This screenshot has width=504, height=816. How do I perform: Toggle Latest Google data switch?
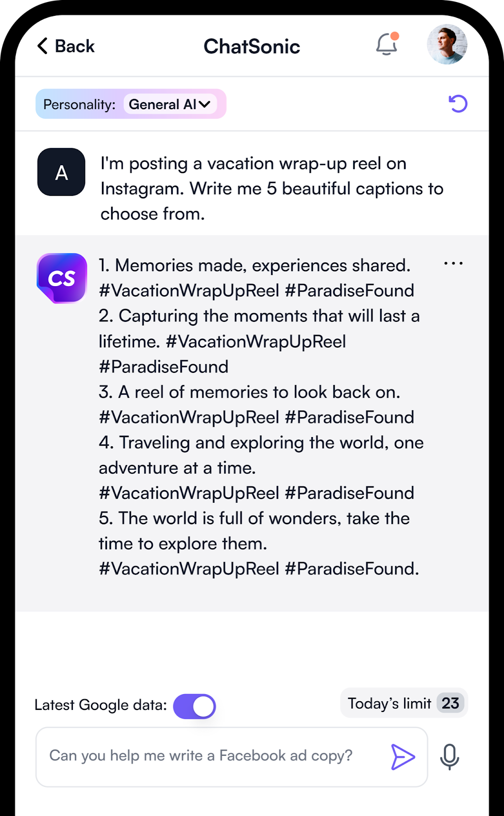[x=195, y=706]
